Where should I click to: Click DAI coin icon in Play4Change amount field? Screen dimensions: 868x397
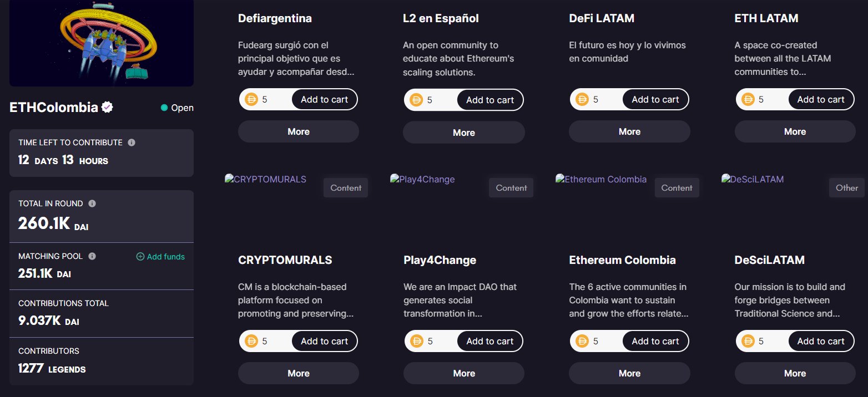(416, 342)
